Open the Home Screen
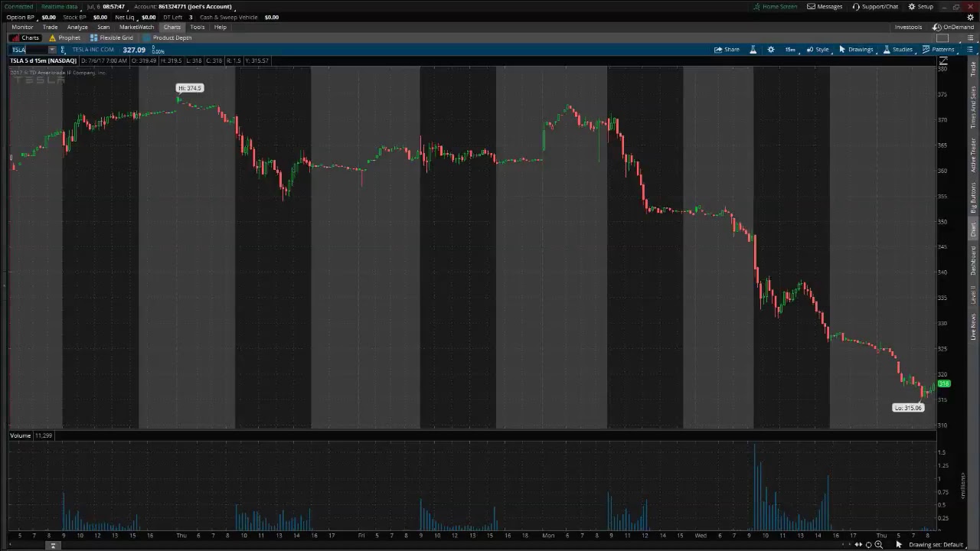 (775, 6)
